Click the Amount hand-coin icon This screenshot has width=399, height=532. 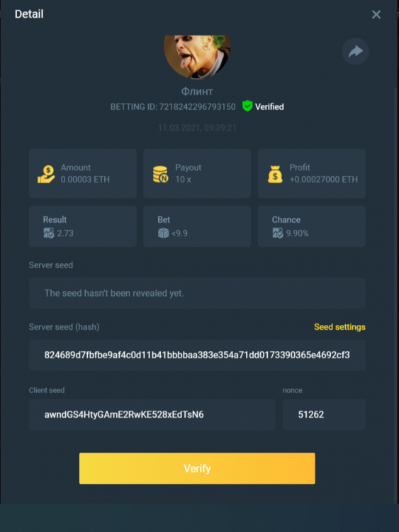click(x=46, y=174)
